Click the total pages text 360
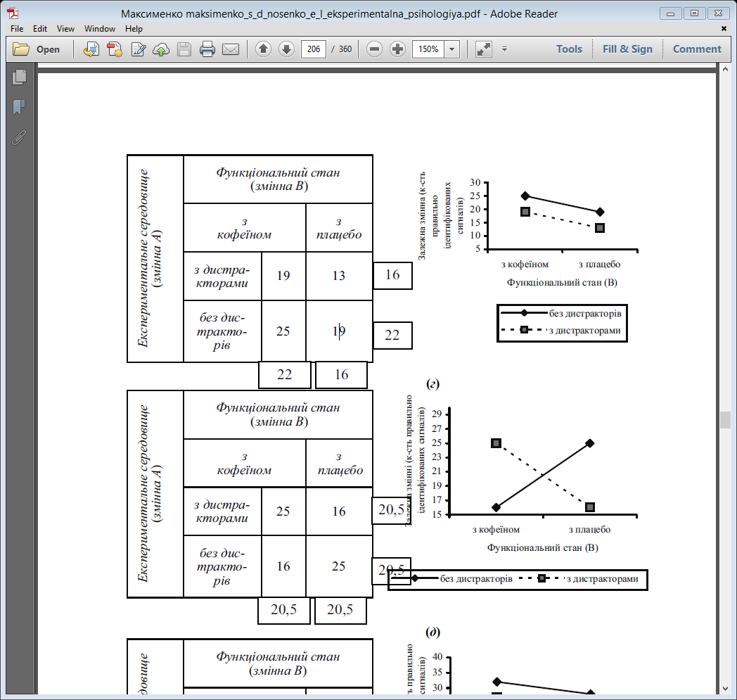This screenshot has width=737, height=700. 345,49
